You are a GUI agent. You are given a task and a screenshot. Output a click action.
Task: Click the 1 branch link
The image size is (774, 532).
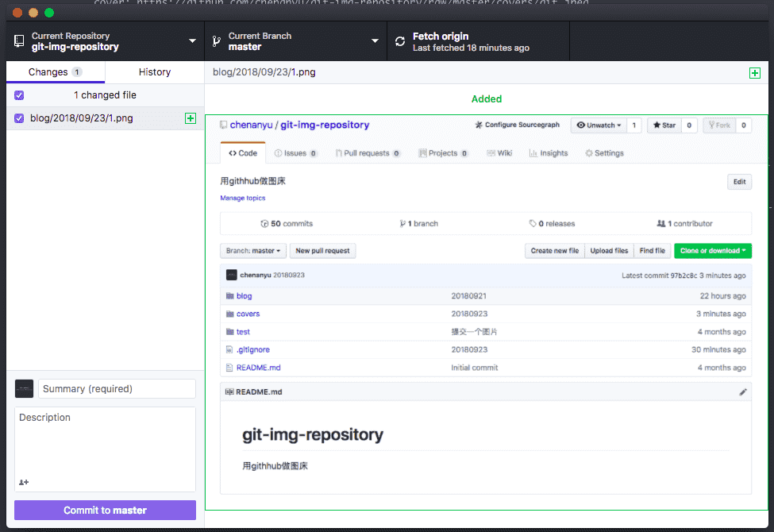419,224
